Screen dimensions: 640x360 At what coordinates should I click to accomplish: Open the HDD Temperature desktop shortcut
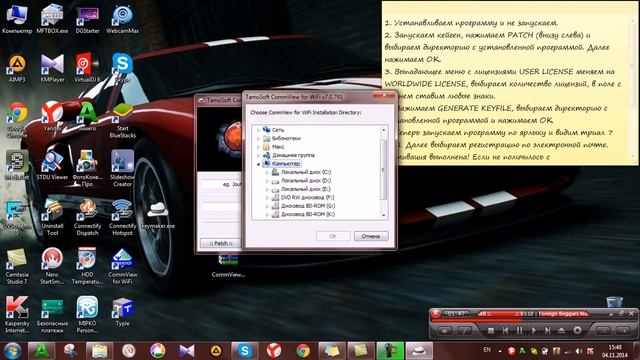pyautogui.click(x=87, y=266)
